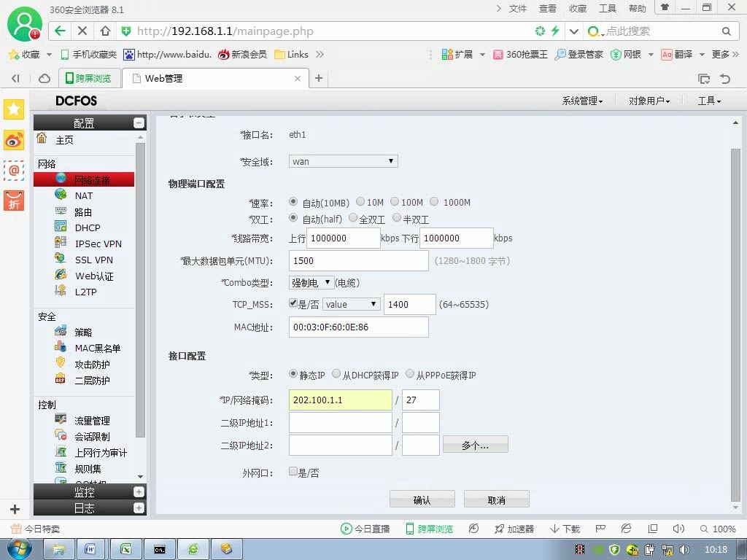The height and width of the screenshot is (560, 747).
Task: Click the 流量管理 icon
Action: (x=61, y=419)
